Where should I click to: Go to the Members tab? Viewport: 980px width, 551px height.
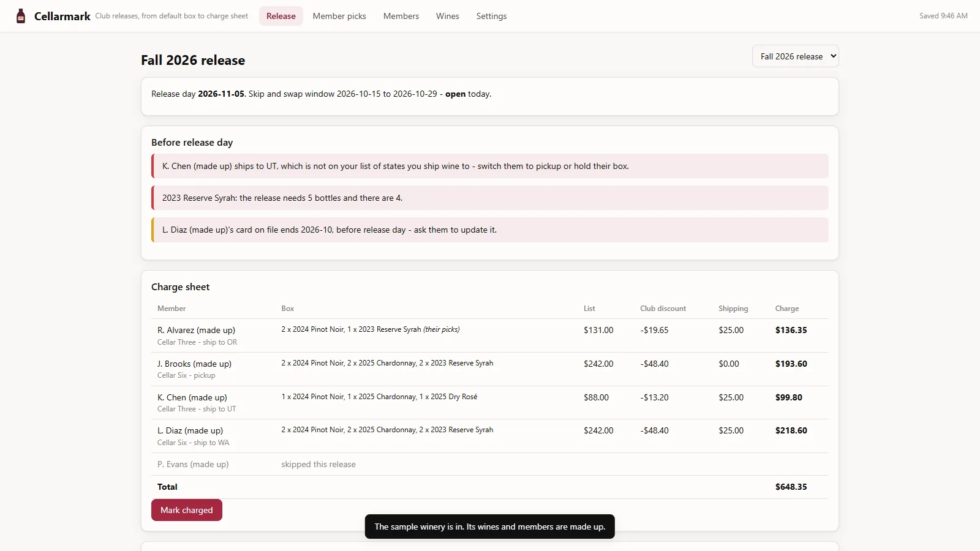tap(401, 16)
